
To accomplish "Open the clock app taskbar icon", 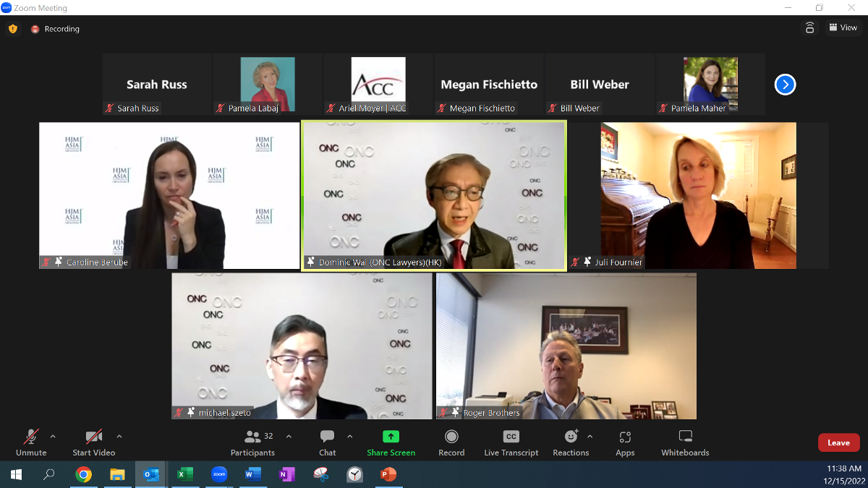I will 355,474.
